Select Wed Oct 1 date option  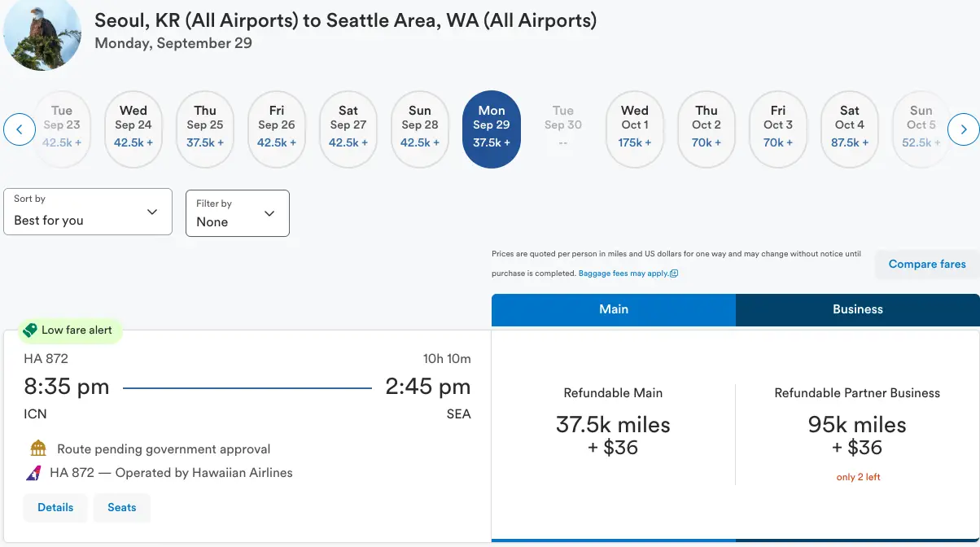pyautogui.click(x=635, y=129)
